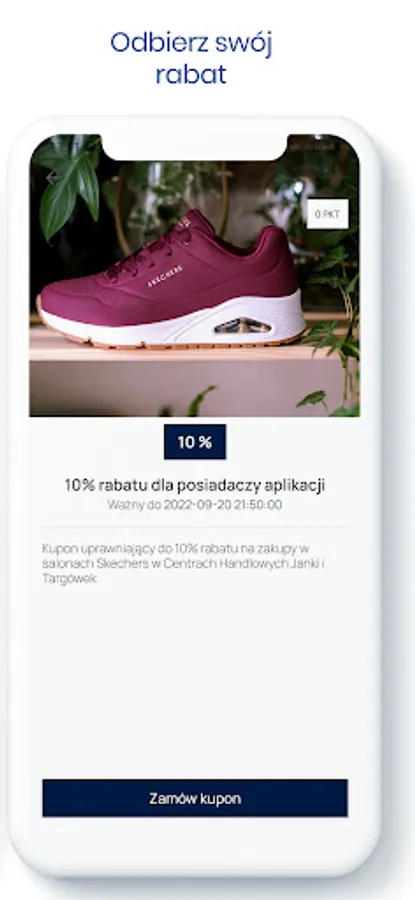Click the Skechers logo on the shoe
This screenshot has width=415, height=900.
165,276
